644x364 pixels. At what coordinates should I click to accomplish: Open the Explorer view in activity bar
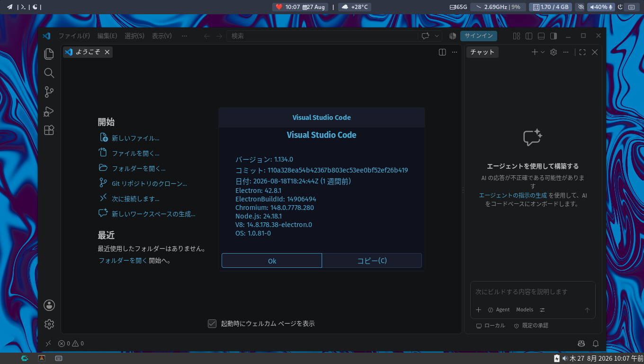[x=49, y=54]
